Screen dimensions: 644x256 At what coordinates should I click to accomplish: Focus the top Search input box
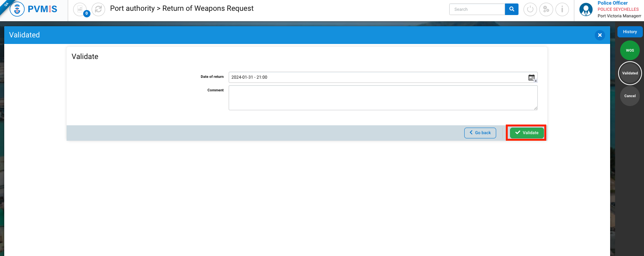click(x=477, y=9)
